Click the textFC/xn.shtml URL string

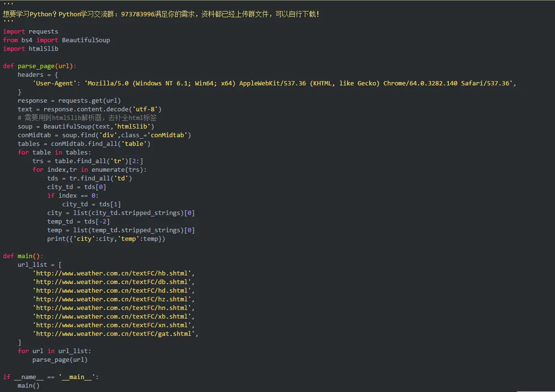[114, 325]
